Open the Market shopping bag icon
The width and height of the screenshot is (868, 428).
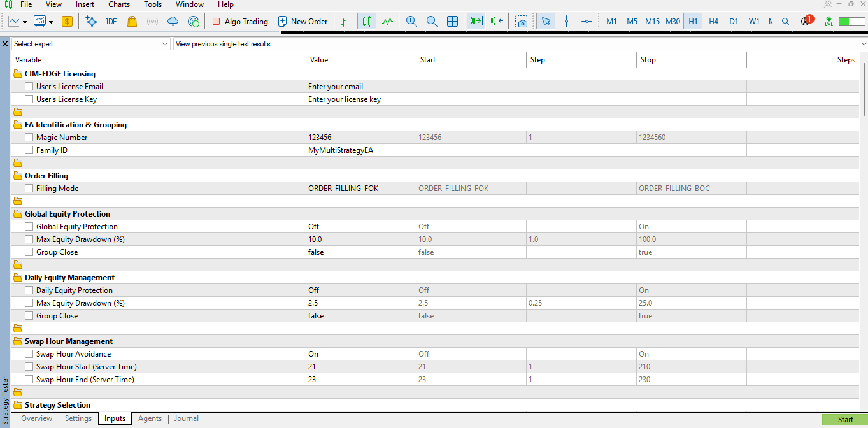(x=132, y=21)
